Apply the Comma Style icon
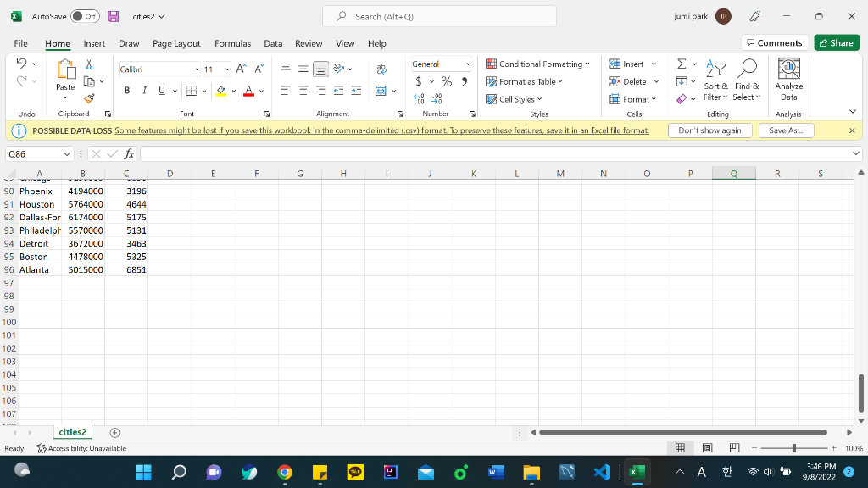 tap(465, 81)
